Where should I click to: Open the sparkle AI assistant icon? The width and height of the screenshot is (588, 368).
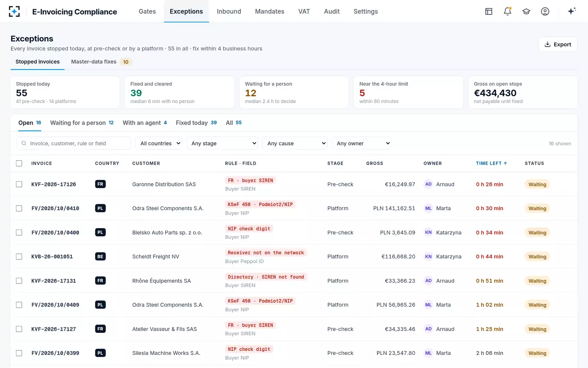[572, 11]
